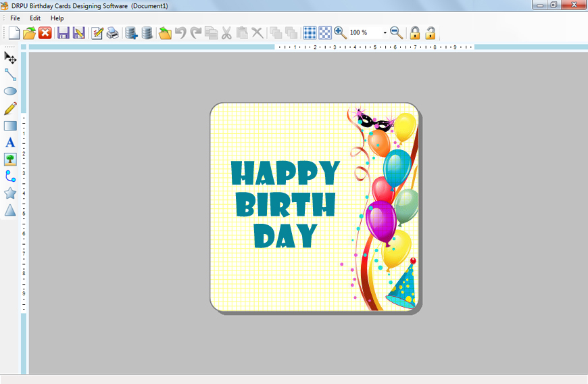Lock the selected object with closed padlock
The height and width of the screenshot is (384, 588).
tap(415, 33)
